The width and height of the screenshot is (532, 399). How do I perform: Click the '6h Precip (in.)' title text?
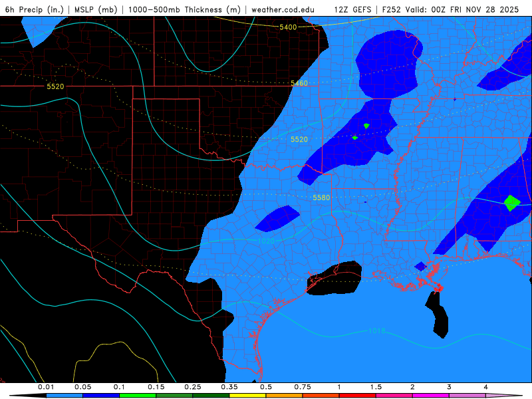[x=35, y=9]
